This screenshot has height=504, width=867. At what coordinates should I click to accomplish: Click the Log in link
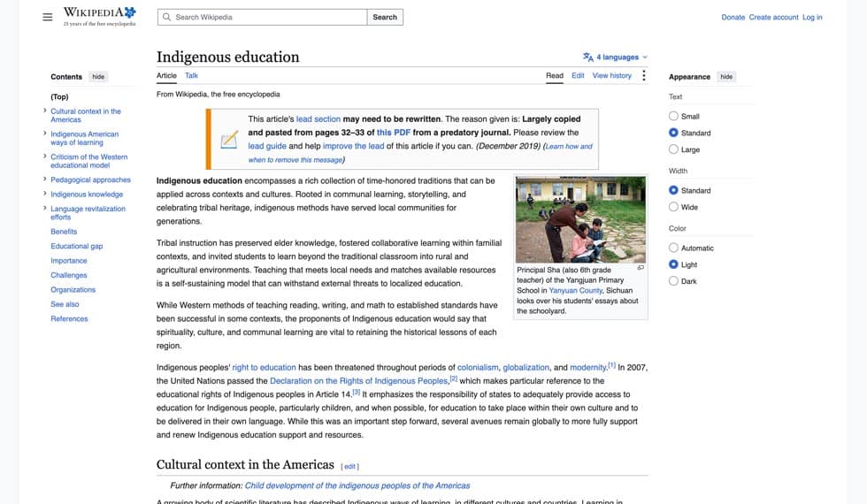tap(812, 17)
